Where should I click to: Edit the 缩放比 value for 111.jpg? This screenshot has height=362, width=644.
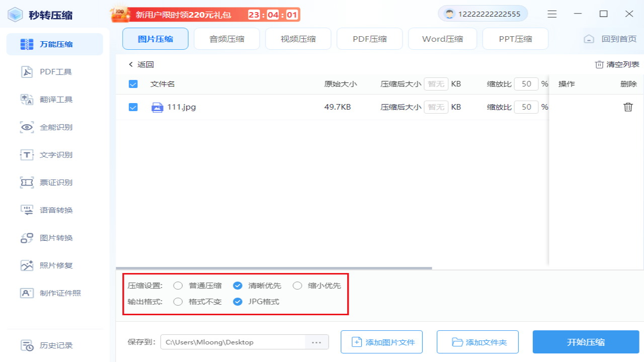click(x=526, y=107)
